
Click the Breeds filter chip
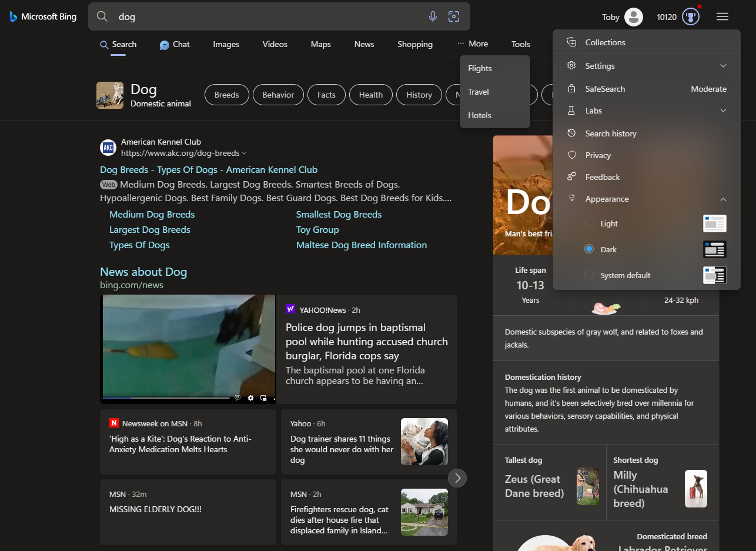click(x=227, y=95)
